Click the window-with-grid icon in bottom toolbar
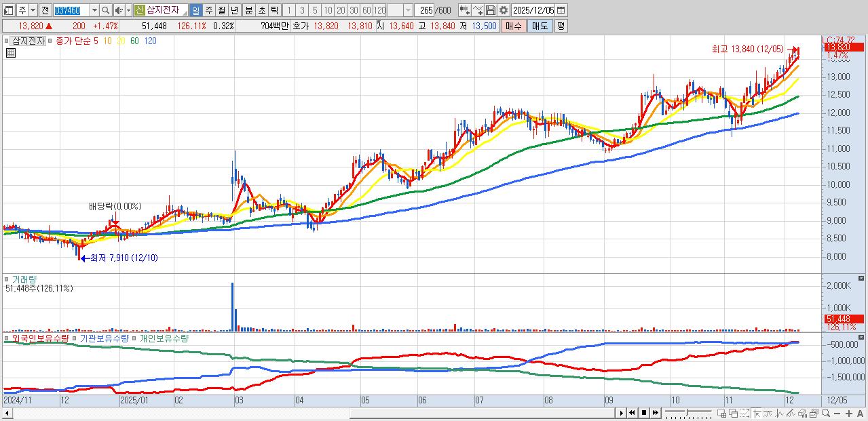This screenshot has width=868, height=421. 721,414
